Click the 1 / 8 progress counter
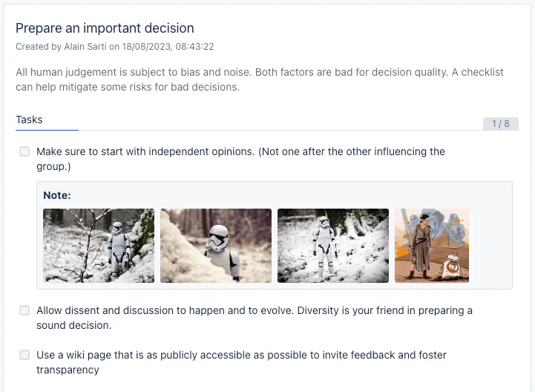Viewport: 535px width, 392px height. (x=501, y=124)
